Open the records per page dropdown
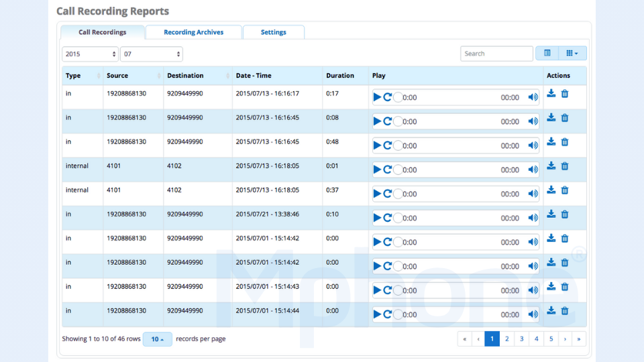This screenshot has width=644, height=362. coord(157,339)
